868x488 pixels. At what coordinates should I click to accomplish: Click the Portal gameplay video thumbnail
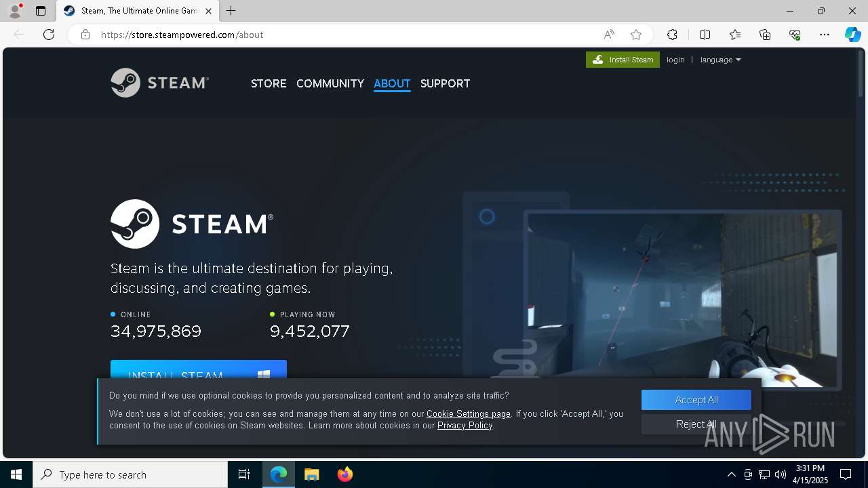(683, 300)
